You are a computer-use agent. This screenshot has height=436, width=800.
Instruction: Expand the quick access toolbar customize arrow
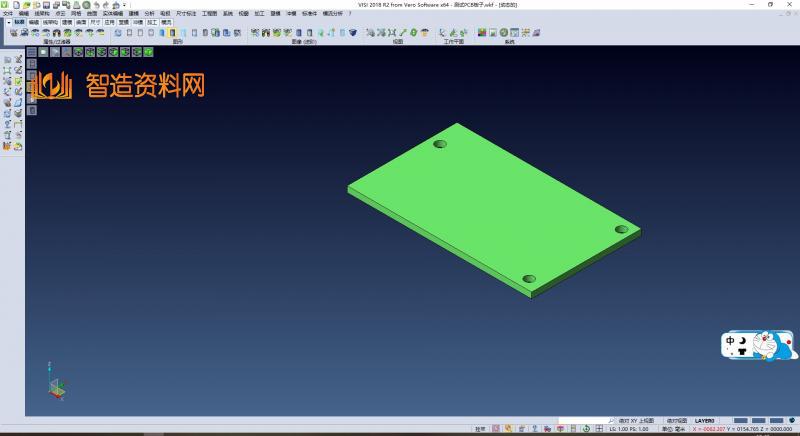click(x=124, y=5)
